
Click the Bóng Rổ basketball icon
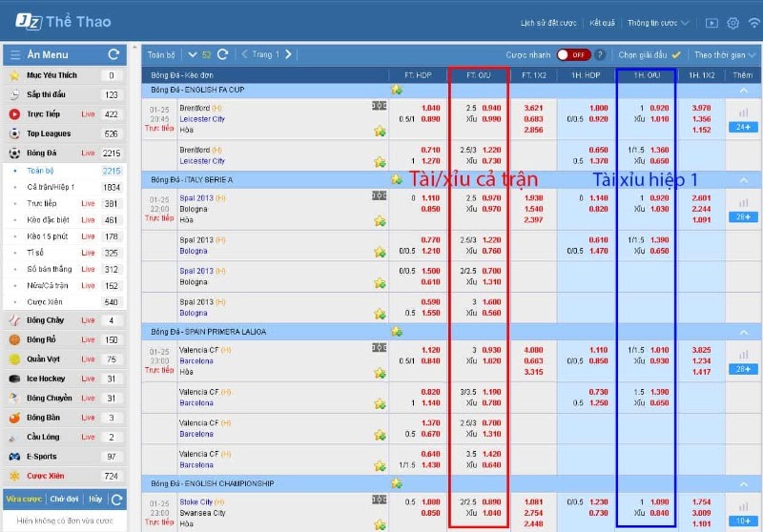click(14, 339)
